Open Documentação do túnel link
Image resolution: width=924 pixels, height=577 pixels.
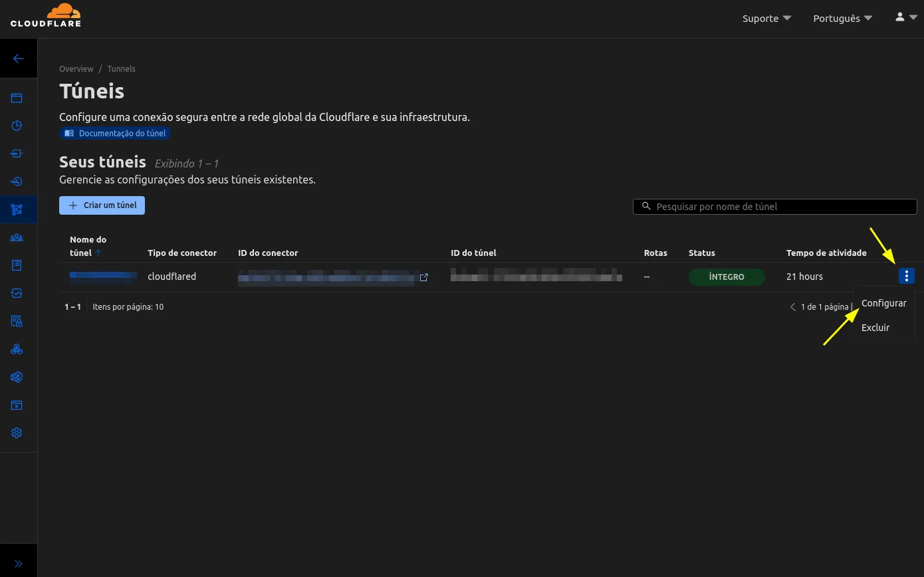tap(115, 133)
